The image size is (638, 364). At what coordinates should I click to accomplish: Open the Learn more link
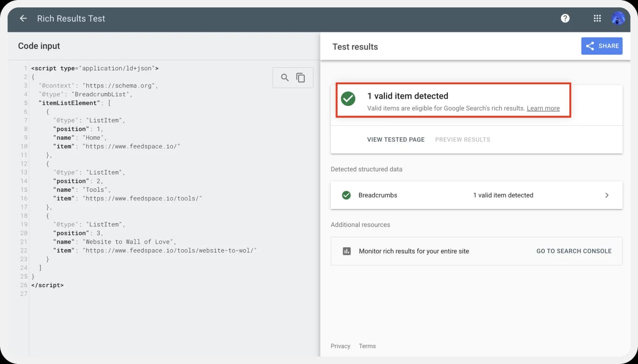[x=543, y=108]
